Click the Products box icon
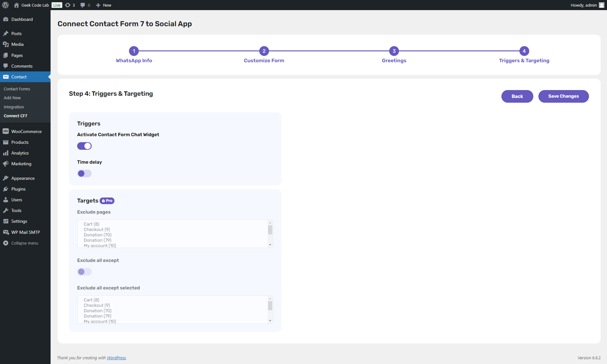 [x=6, y=142]
